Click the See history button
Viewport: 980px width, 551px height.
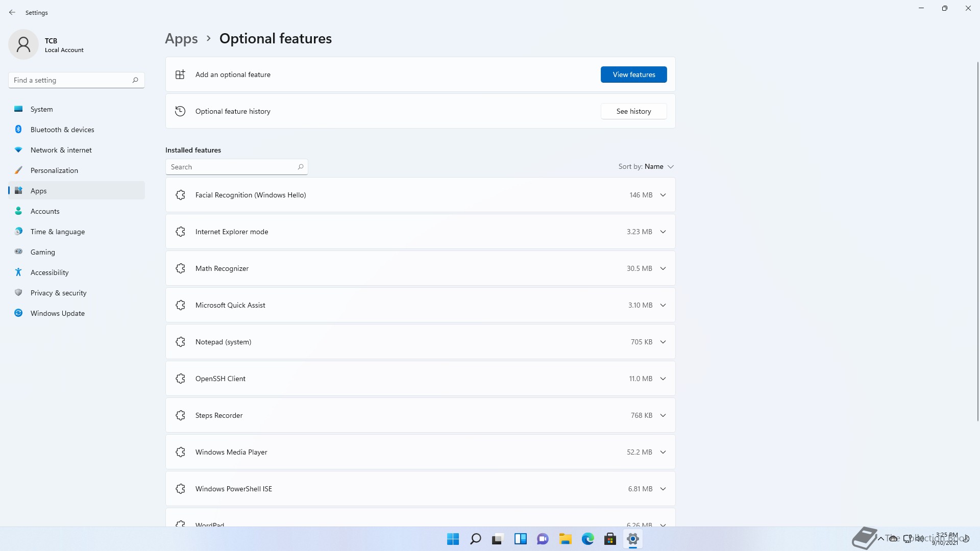tap(633, 111)
